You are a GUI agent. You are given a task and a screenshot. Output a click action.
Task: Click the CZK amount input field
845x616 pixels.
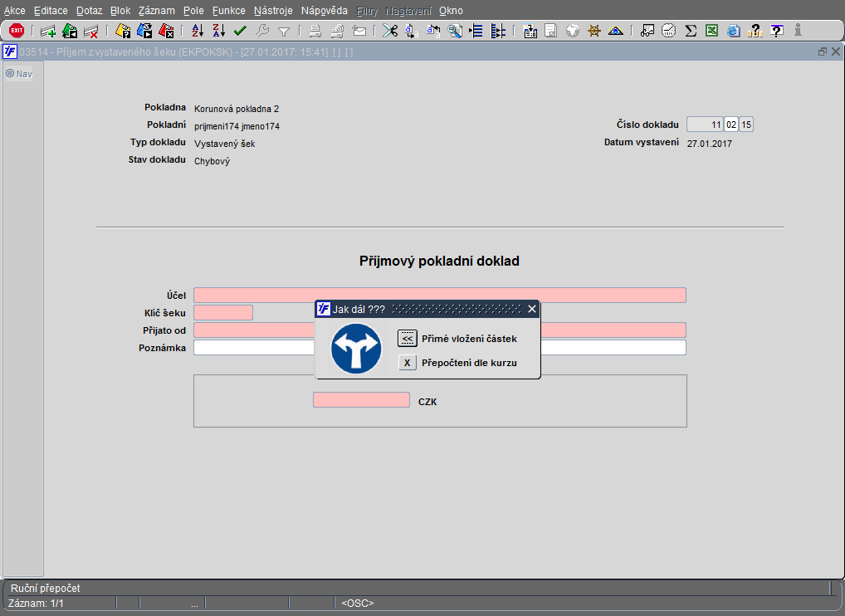click(x=361, y=400)
